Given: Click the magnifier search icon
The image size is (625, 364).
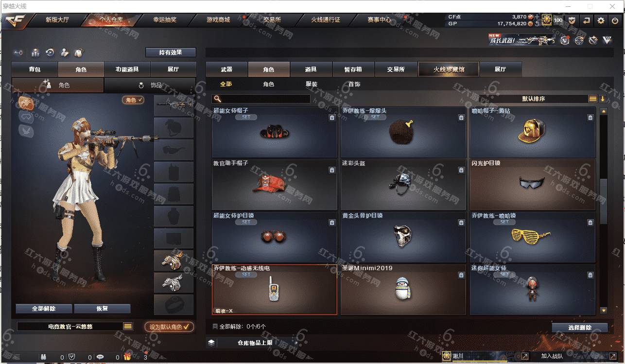Looking at the screenshot, I should 217,99.
